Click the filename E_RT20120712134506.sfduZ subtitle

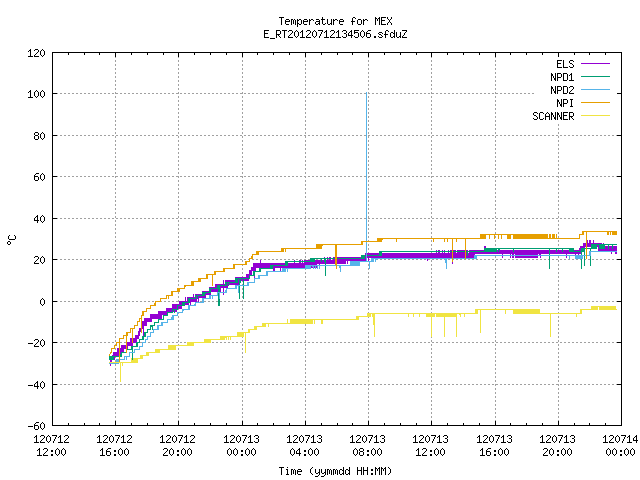335,34
